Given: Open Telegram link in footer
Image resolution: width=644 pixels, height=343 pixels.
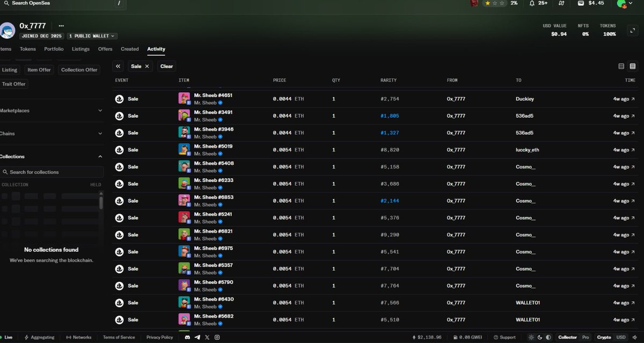Looking at the screenshot, I should coord(197,337).
